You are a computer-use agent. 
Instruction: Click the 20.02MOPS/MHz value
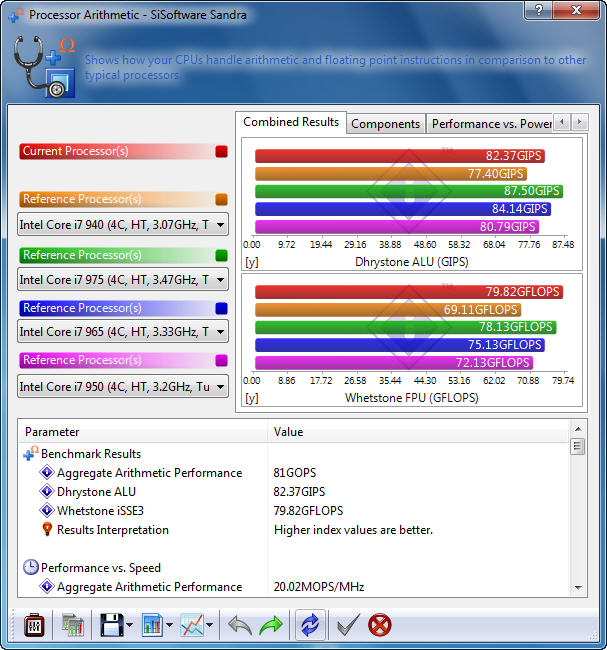pyautogui.click(x=319, y=587)
